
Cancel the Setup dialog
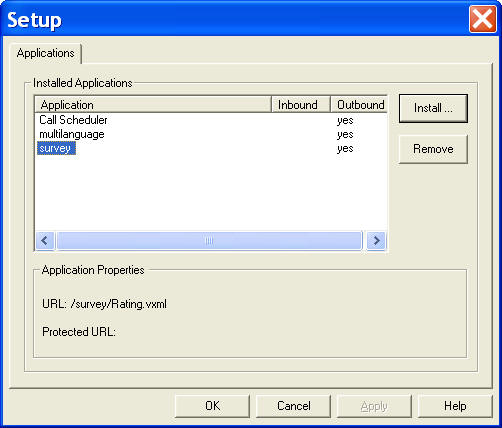point(293,406)
